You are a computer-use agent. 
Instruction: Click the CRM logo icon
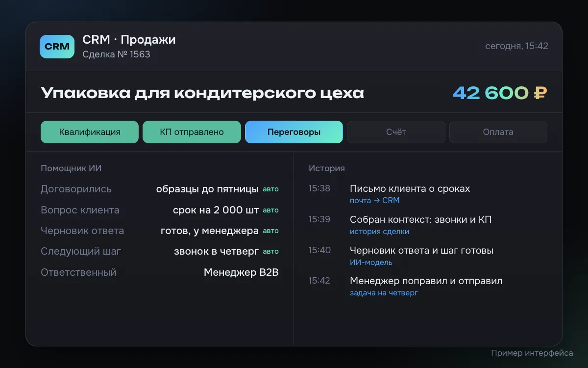click(x=57, y=47)
